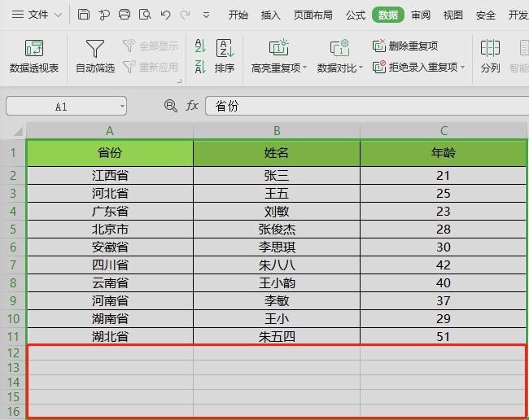This screenshot has height=420, width=529.
Task: Switch to the 视图 tab
Action: coord(452,15)
